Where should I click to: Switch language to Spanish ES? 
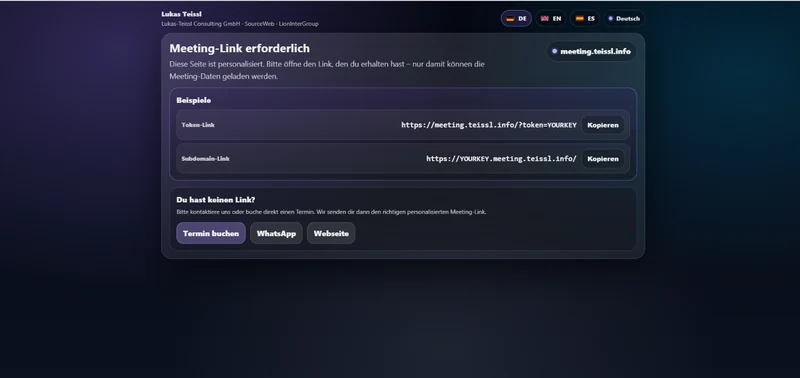point(585,18)
